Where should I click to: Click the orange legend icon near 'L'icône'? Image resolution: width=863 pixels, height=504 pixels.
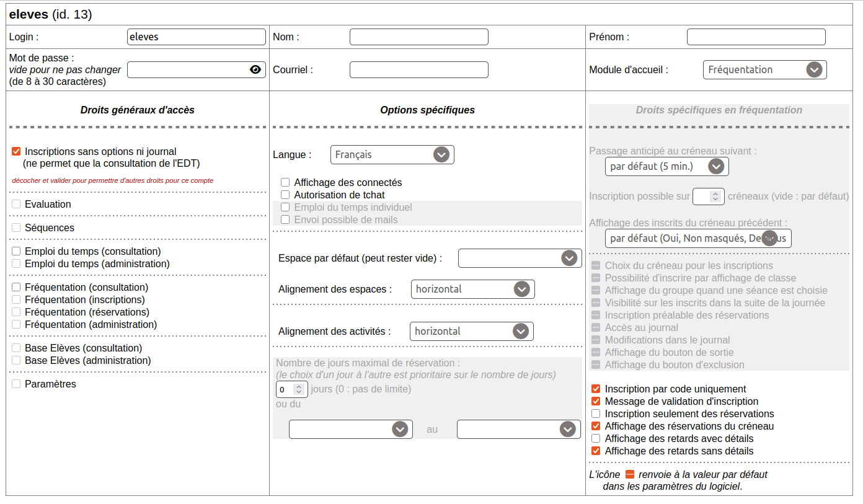630,474
